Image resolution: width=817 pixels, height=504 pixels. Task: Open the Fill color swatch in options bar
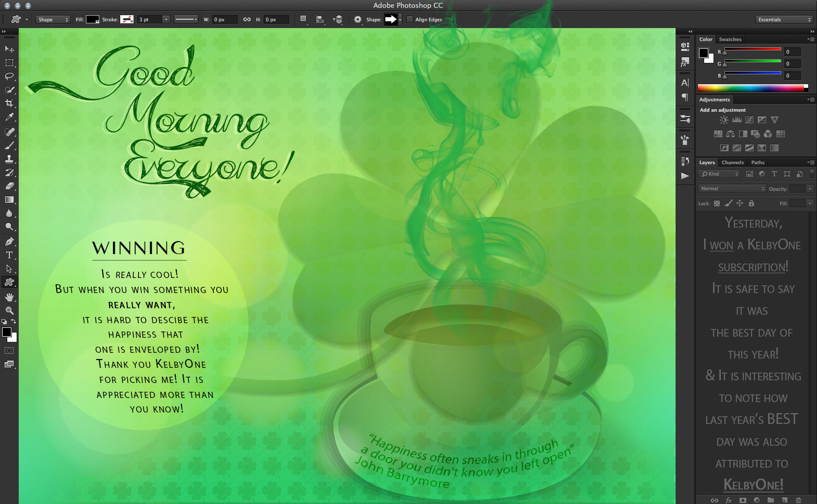point(93,19)
